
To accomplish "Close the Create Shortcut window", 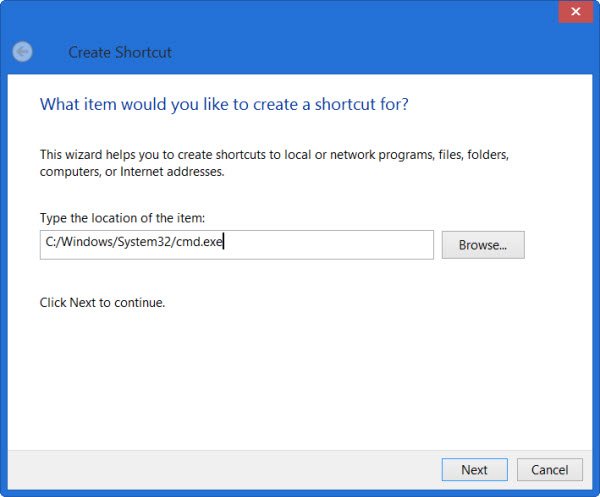I will 576,12.
